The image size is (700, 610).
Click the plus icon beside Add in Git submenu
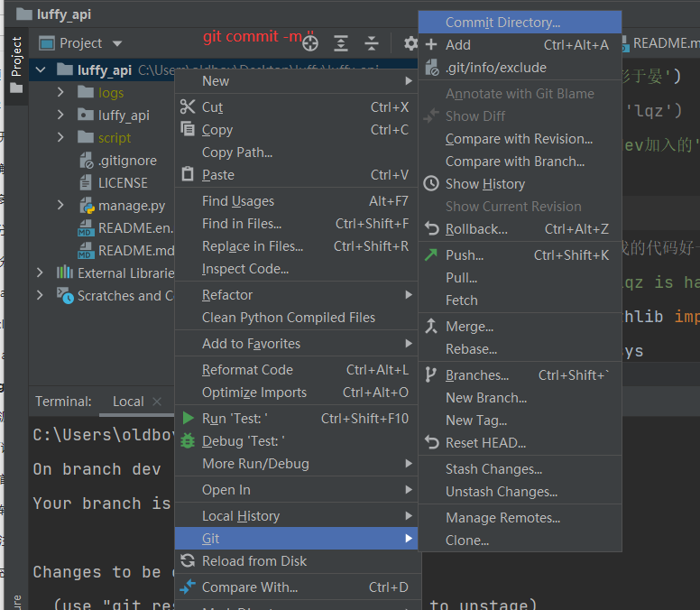(431, 44)
